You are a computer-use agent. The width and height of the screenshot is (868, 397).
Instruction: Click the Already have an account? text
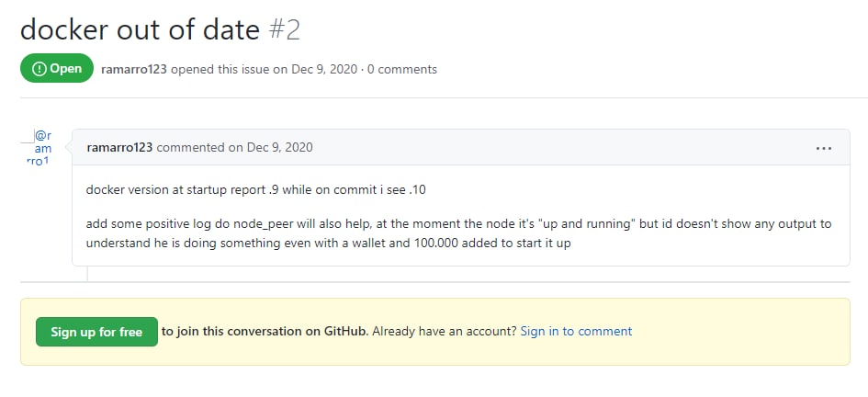point(445,331)
